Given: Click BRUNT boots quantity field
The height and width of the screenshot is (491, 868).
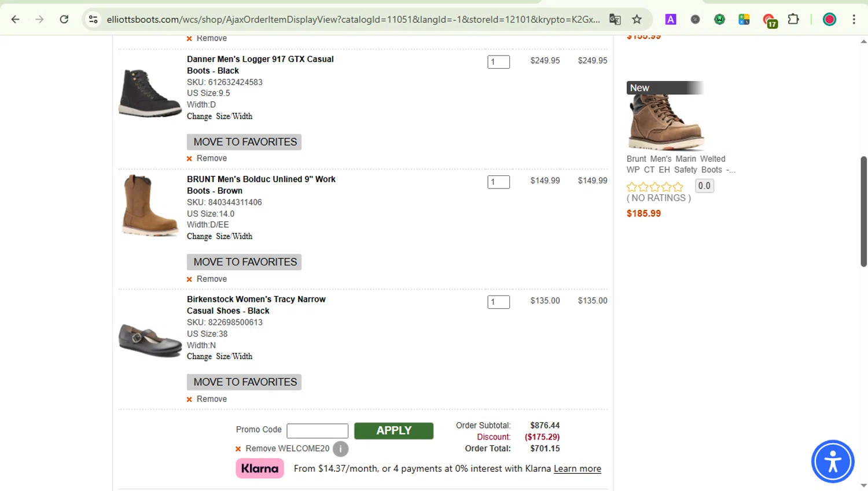Looking at the screenshot, I should tap(498, 182).
